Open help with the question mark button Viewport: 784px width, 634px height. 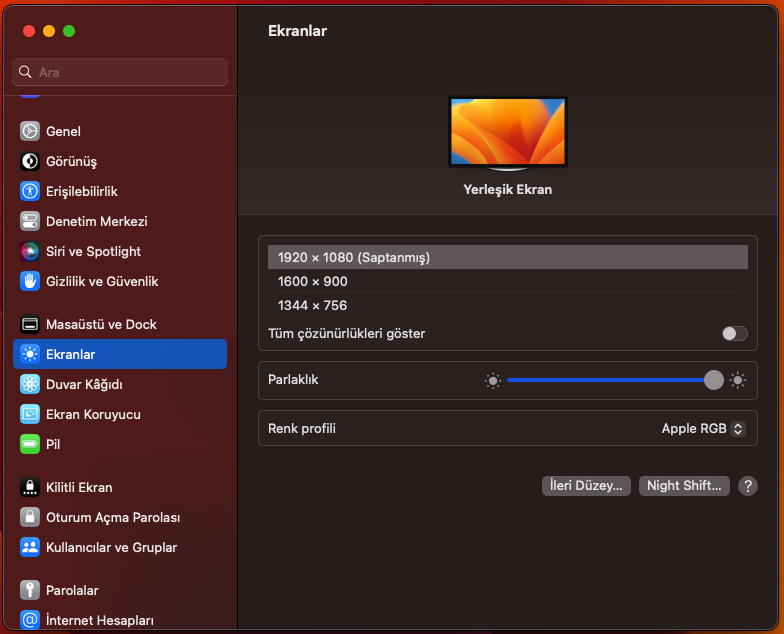point(748,486)
